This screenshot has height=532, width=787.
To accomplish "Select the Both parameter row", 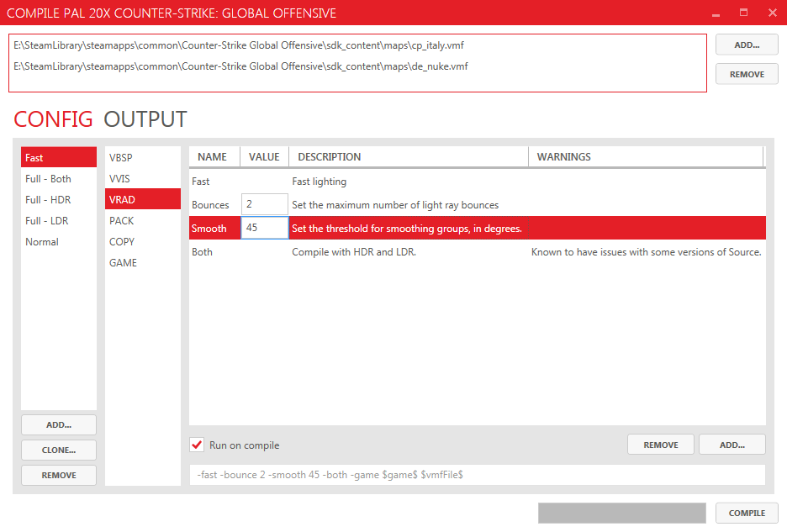I will (478, 252).
